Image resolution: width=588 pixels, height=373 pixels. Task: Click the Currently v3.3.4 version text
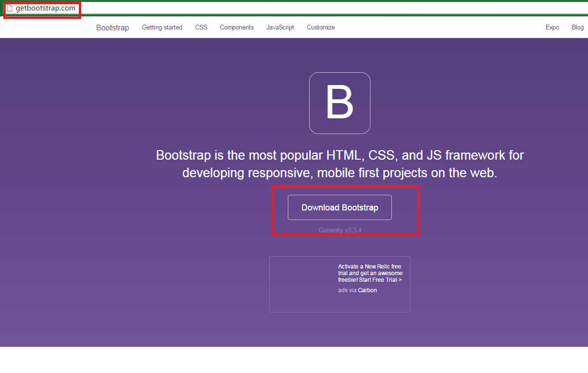[340, 230]
